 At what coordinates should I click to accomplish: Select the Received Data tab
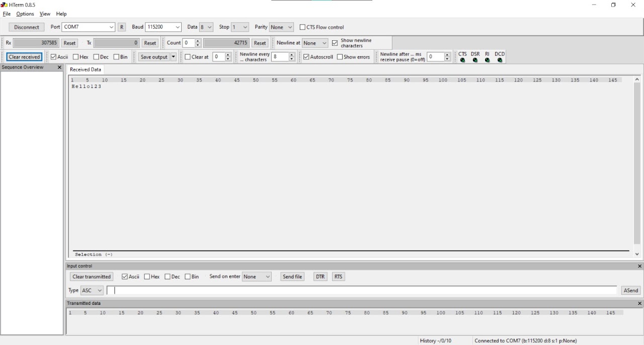click(x=85, y=69)
